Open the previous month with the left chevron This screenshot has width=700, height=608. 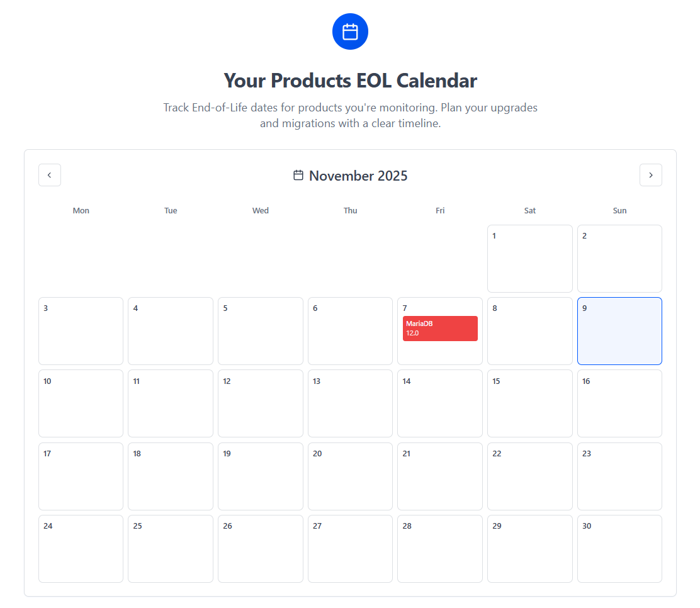tap(50, 175)
